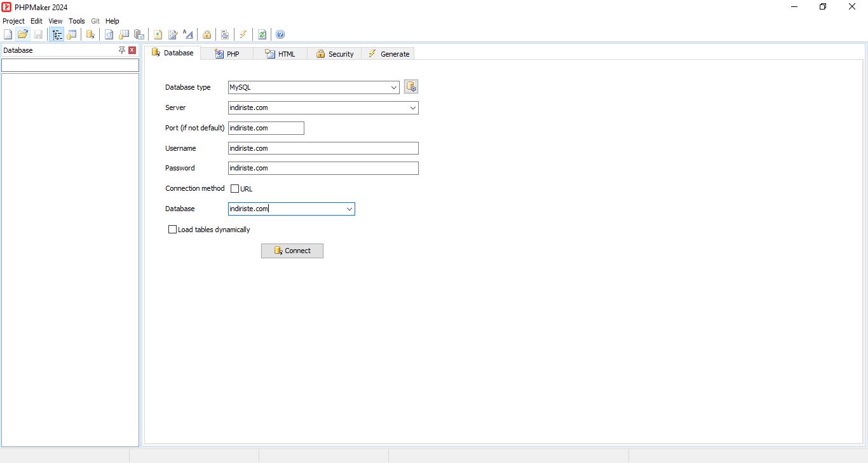Screen dimensions: 868x463
Task: Click the page with code brackets icon
Action: click(109, 34)
